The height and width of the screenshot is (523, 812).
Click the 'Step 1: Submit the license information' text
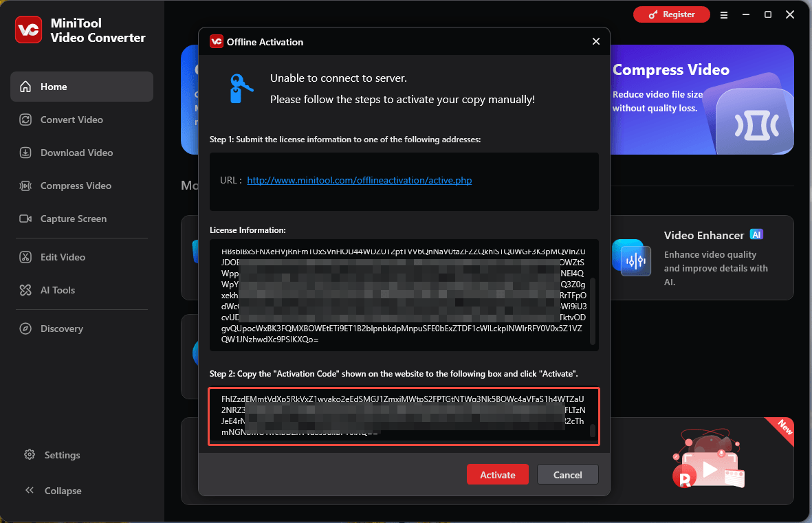345,140
